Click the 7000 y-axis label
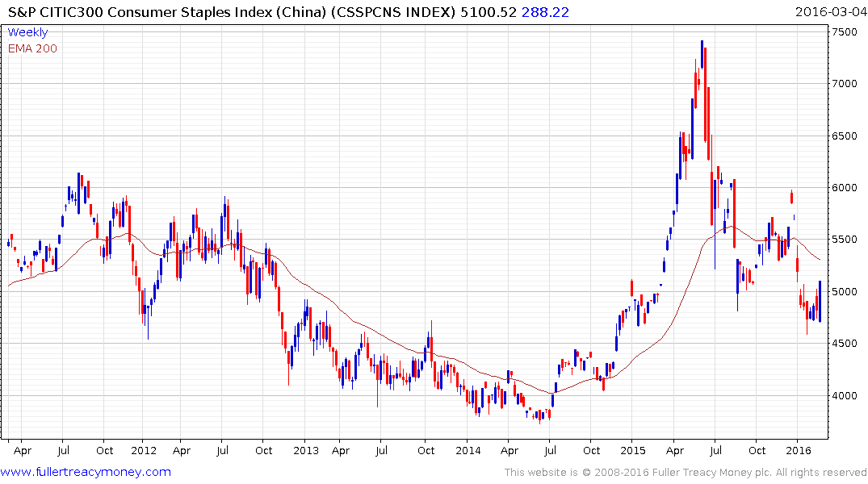The image size is (868, 484). click(845, 84)
